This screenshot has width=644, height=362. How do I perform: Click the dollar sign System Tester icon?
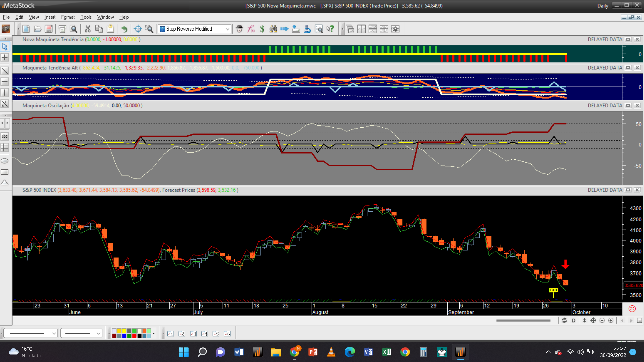tap(262, 29)
